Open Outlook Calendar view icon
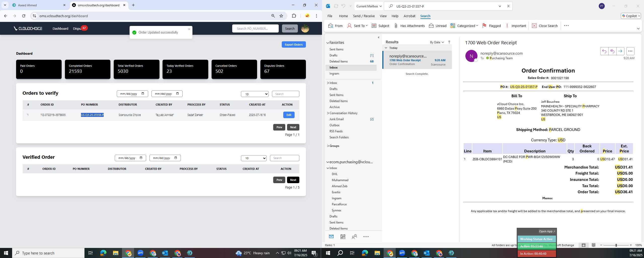Image resolution: width=644 pixels, height=258 pixels. tap(343, 237)
